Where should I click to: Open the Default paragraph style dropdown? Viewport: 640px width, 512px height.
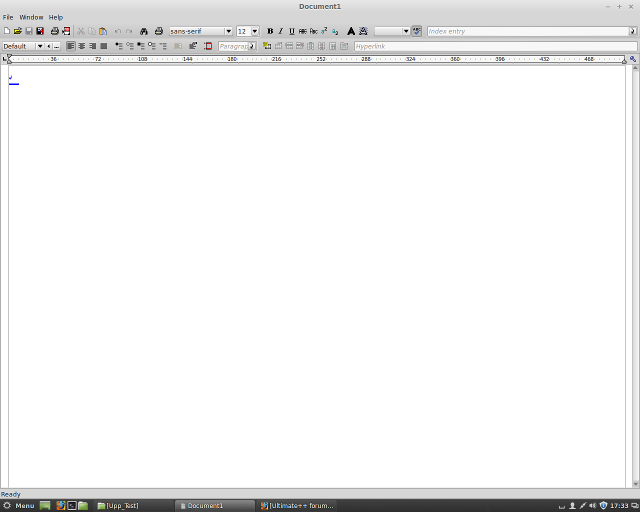click(x=40, y=46)
